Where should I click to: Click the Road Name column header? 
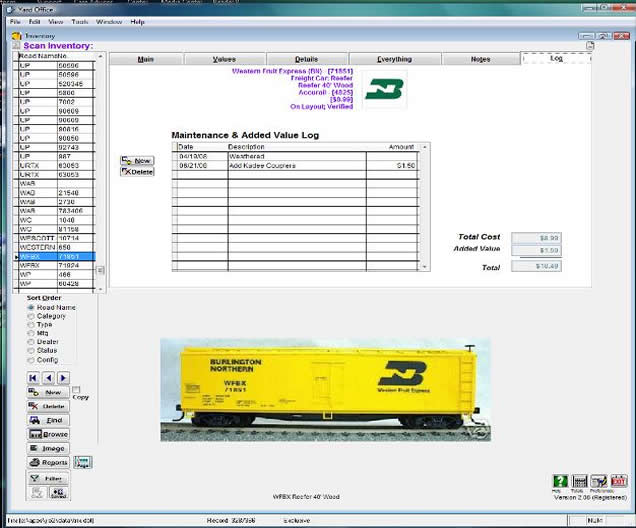click(37, 56)
